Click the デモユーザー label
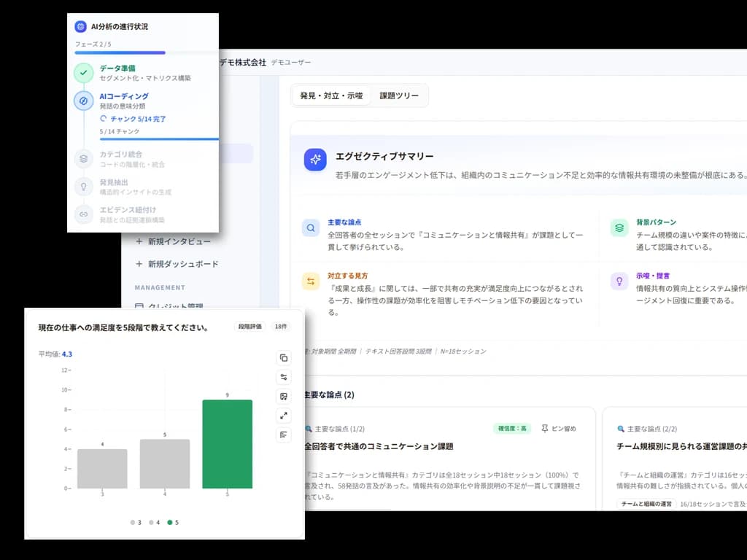This screenshot has height=560, width=747. pyautogui.click(x=291, y=63)
